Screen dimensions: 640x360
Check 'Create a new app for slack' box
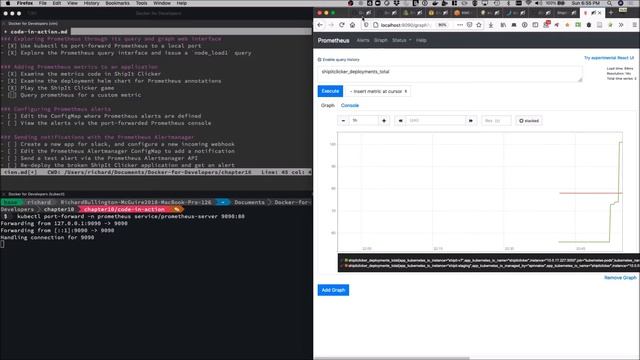pyautogui.click(x=12, y=144)
